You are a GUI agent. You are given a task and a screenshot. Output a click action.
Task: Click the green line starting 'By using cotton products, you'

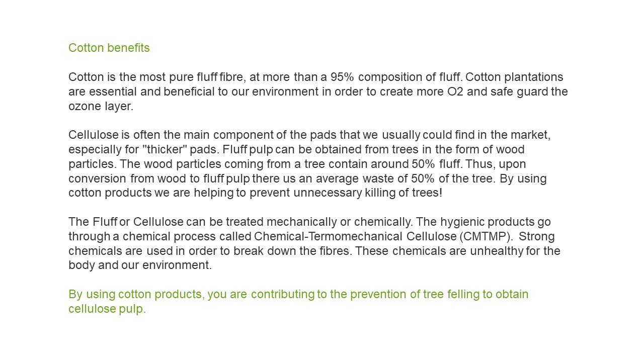pos(298,294)
